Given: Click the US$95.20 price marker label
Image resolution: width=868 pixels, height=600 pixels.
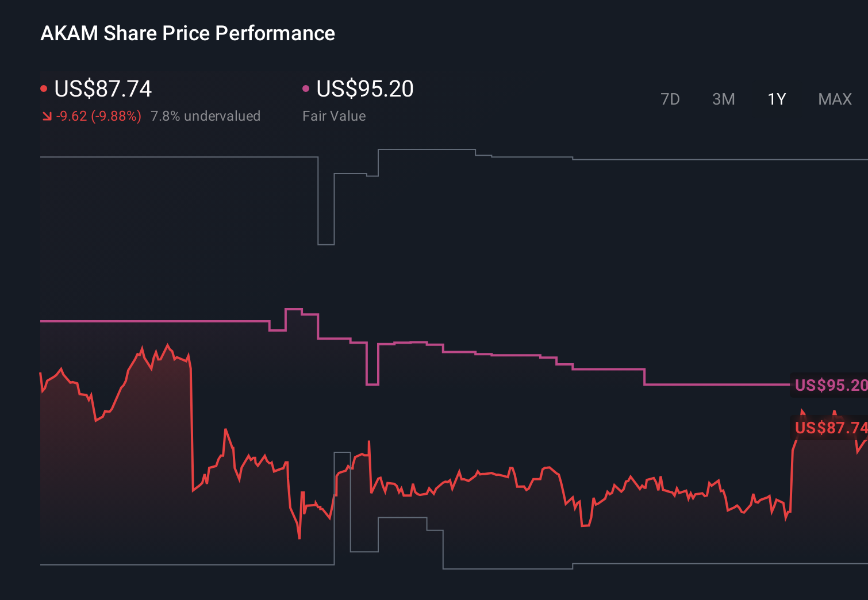Looking at the screenshot, I should (x=829, y=386).
